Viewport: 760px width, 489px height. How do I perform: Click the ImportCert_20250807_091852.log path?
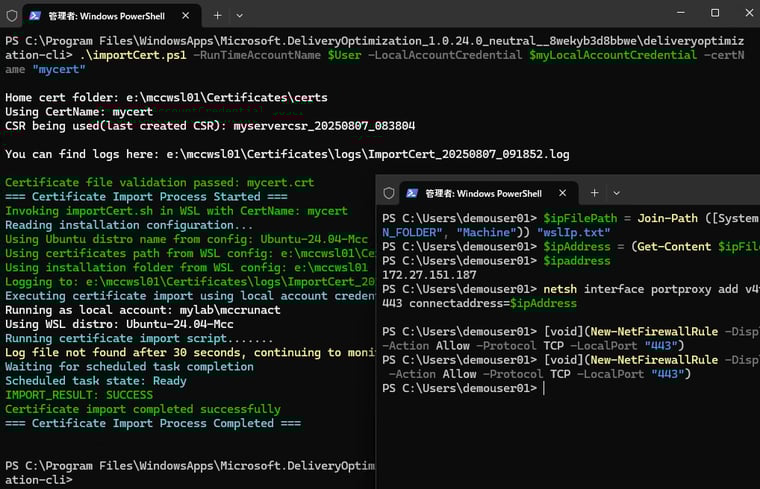point(368,154)
